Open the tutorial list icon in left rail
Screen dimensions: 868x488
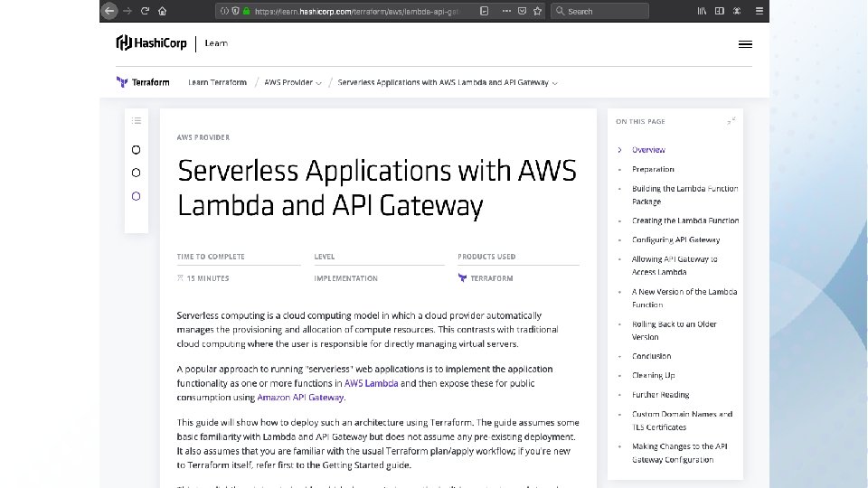click(137, 120)
